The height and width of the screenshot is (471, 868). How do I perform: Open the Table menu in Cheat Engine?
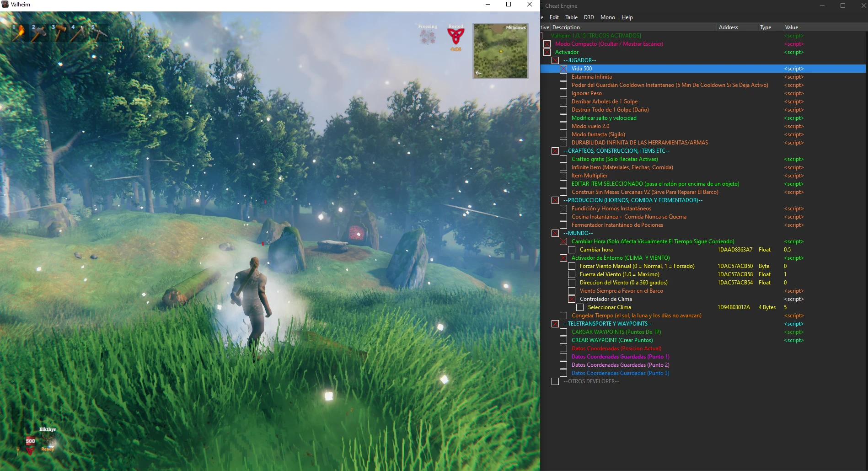pos(571,17)
